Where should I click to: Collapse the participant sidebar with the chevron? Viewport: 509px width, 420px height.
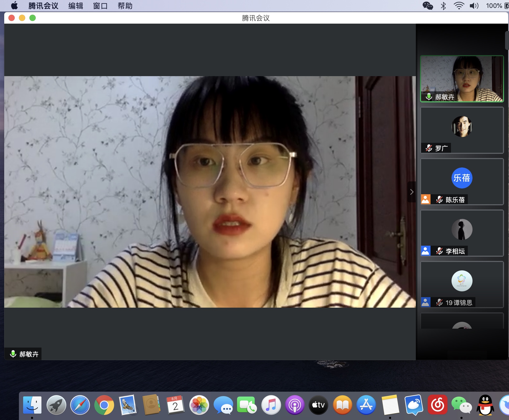[412, 192]
